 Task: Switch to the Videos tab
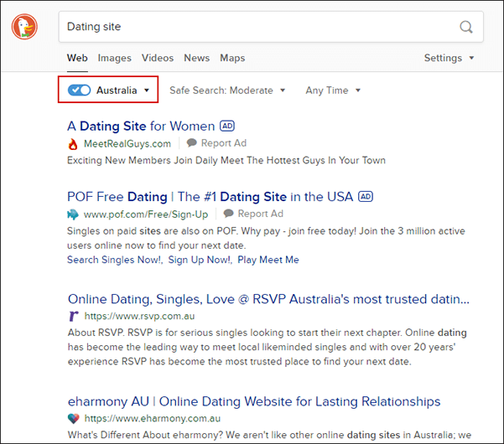(x=158, y=59)
